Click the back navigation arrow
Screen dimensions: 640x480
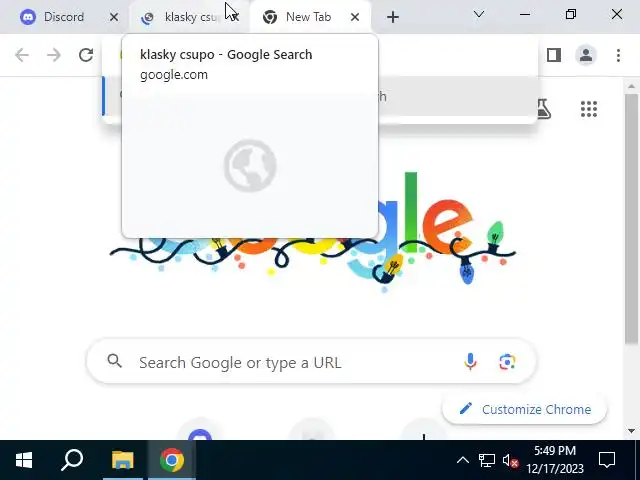(22, 55)
